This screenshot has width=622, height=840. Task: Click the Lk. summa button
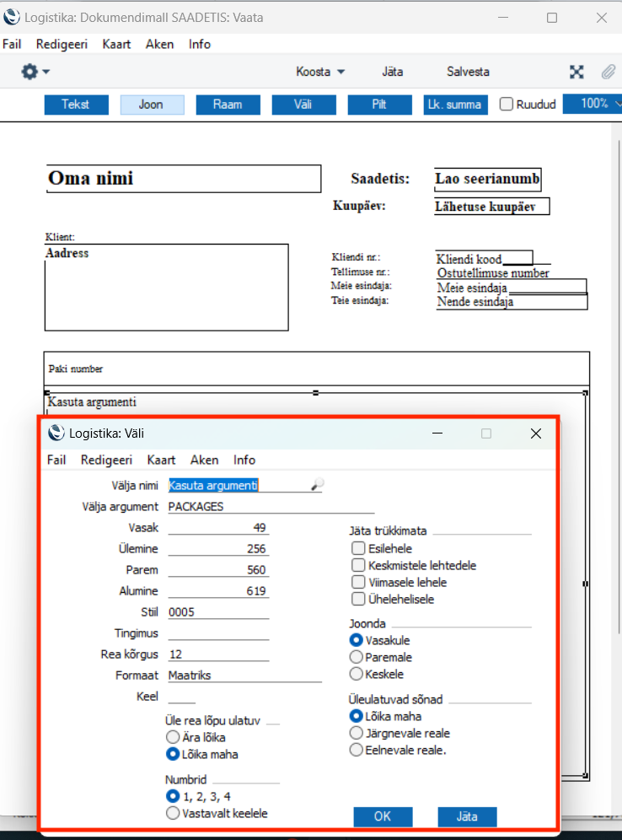pos(455,105)
